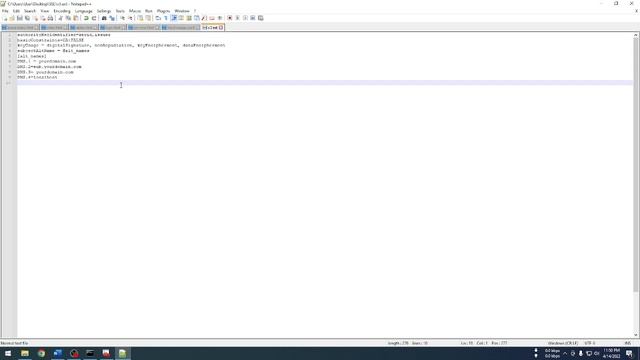The width and height of the screenshot is (640, 360).
Task: Open the Replace dialog toolbar icon
Action: [x=112, y=18]
